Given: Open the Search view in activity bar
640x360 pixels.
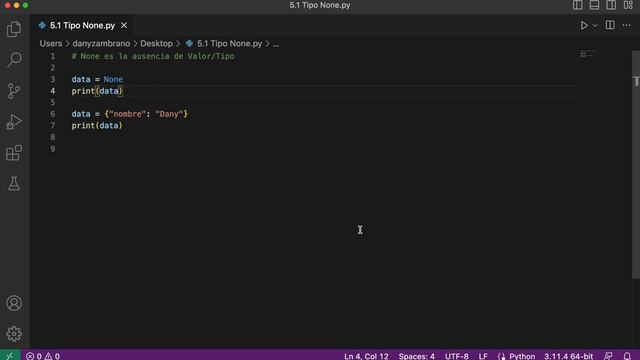Looking at the screenshot, I should click(14, 60).
